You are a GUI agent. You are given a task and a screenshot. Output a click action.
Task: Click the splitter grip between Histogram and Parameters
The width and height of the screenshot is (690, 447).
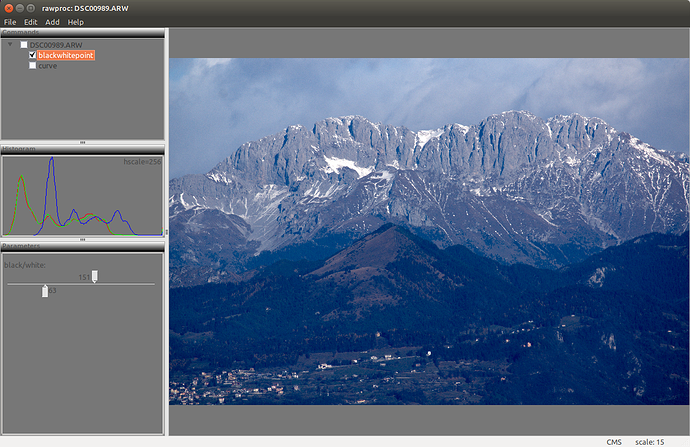click(x=82, y=240)
